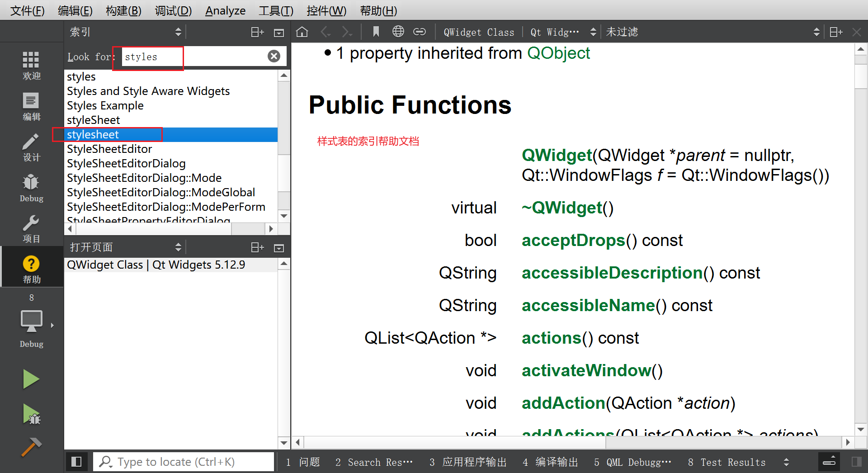The height and width of the screenshot is (473, 868).
Task: Add a bookmark for current page
Action: [376, 32]
